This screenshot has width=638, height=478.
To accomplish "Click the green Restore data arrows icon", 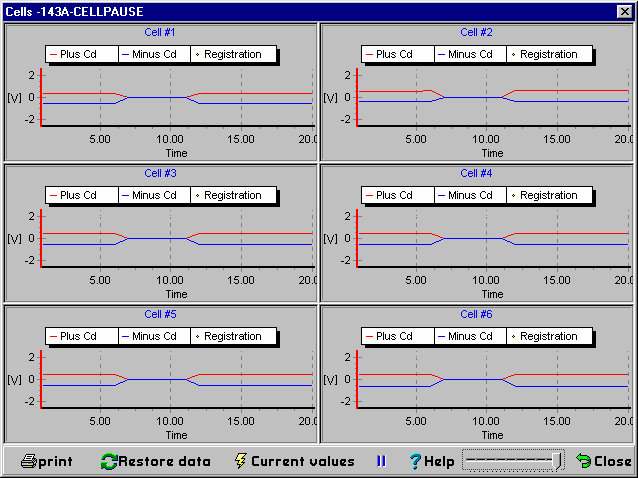I will (108, 461).
